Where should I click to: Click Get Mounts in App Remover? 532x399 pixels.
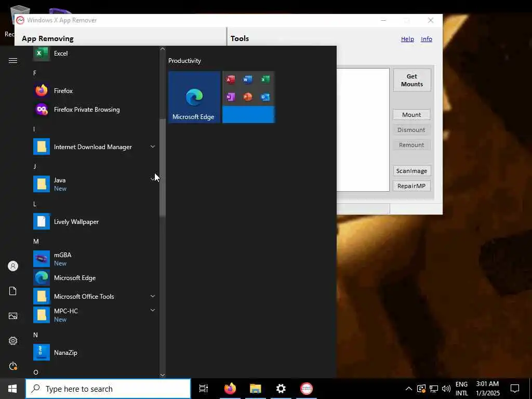coord(412,80)
